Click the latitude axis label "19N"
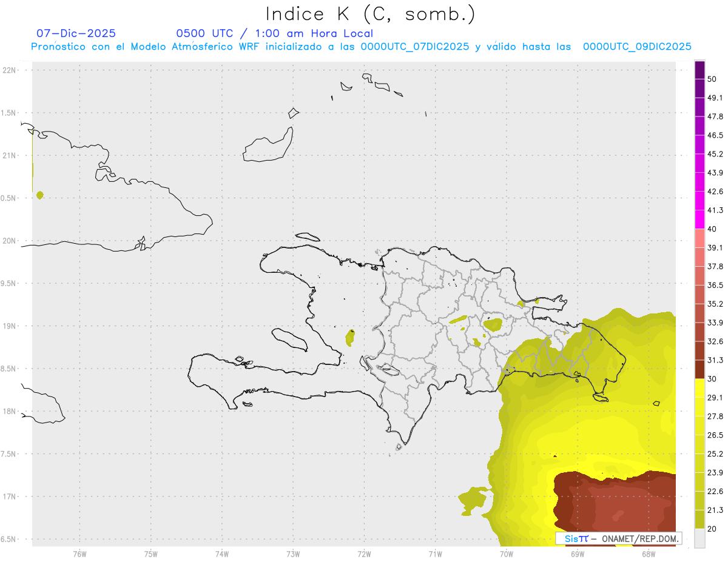The width and height of the screenshot is (728, 562). (9, 326)
